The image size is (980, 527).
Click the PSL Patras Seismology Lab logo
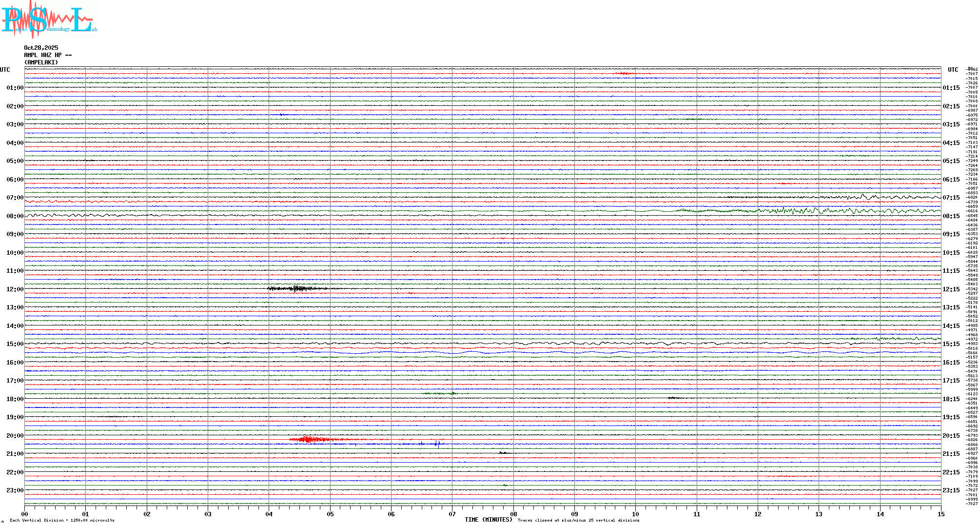click(x=48, y=20)
